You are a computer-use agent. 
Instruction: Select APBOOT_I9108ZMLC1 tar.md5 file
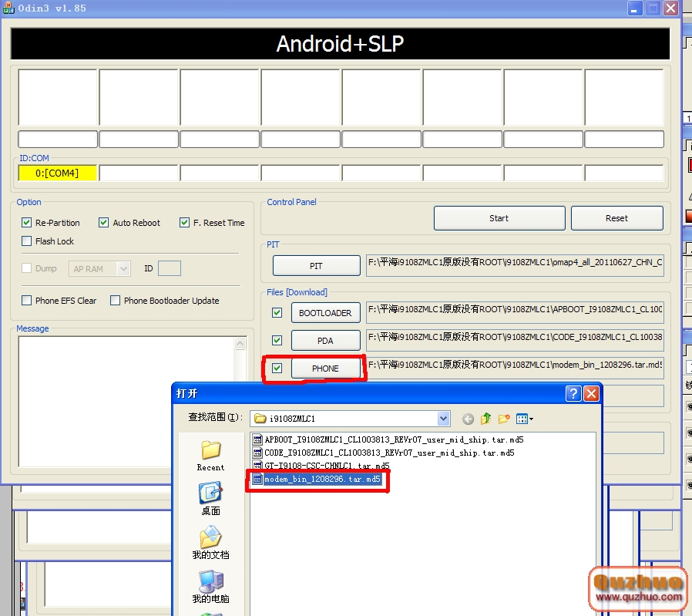click(388, 439)
